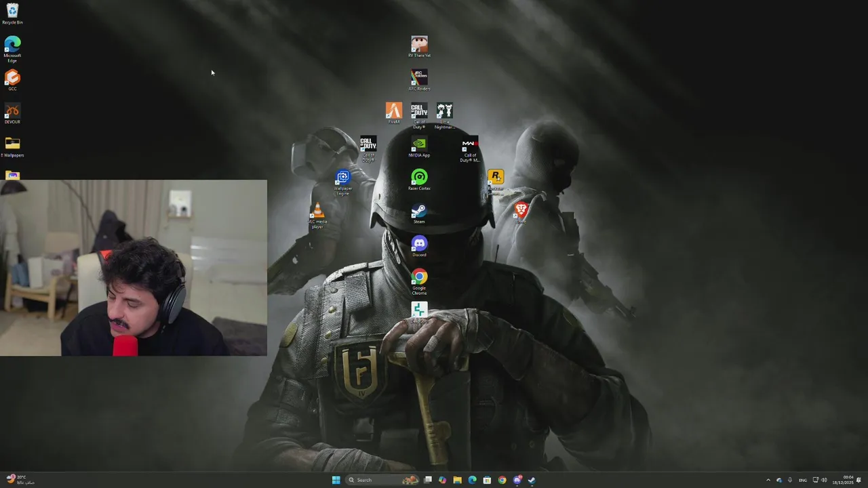The width and height of the screenshot is (868, 488).
Task: Open the Windows Start menu
Action: pos(336,480)
